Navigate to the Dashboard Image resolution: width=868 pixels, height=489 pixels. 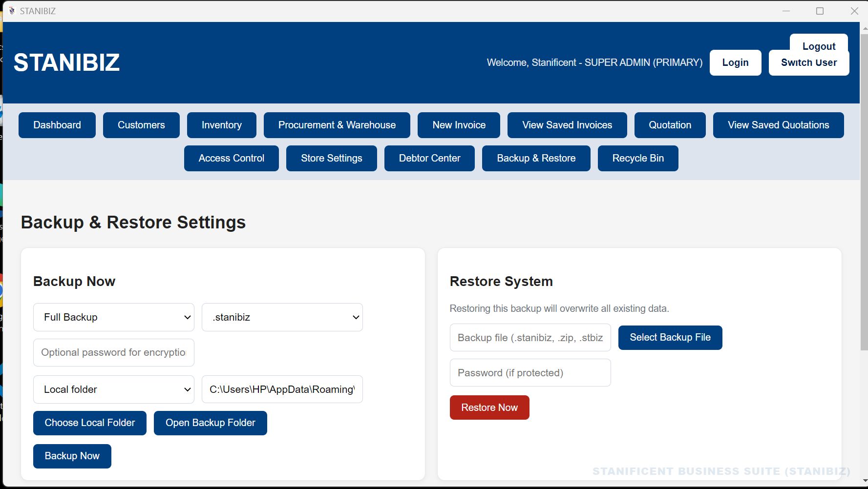pyautogui.click(x=57, y=125)
